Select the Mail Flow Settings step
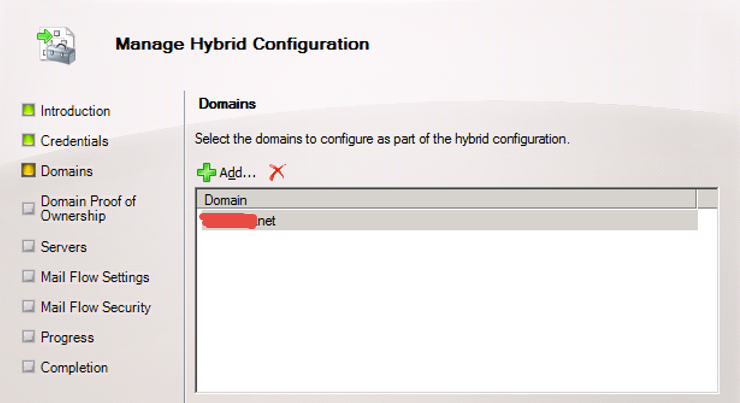The height and width of the screenshot is (403, 740). point(95,277)
